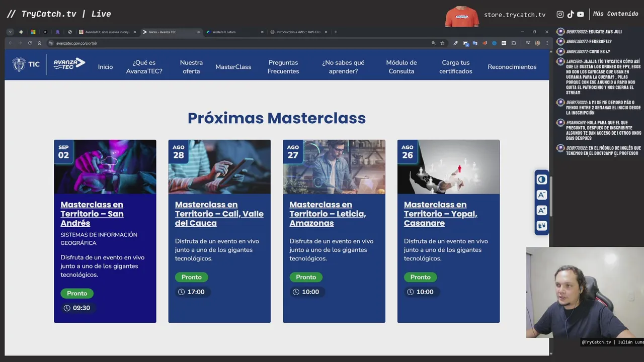
Task: Expand the tab search dropdown arrow
Action: click(10, 32)
